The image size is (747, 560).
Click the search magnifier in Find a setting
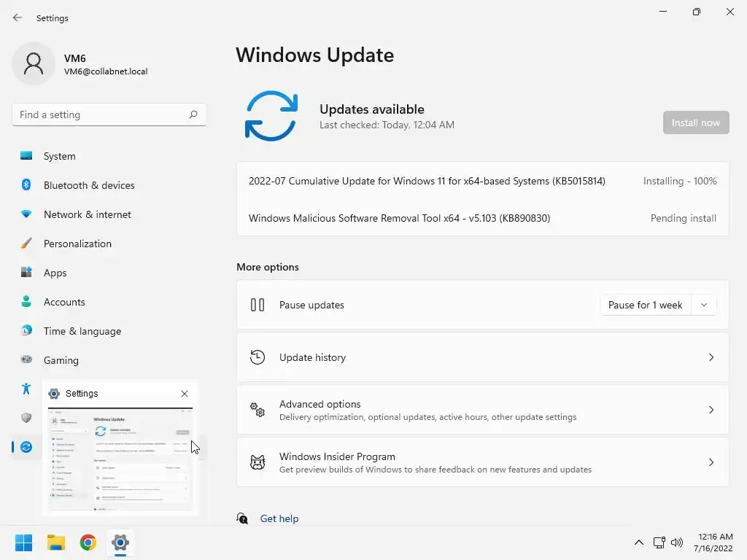[193, 114]
